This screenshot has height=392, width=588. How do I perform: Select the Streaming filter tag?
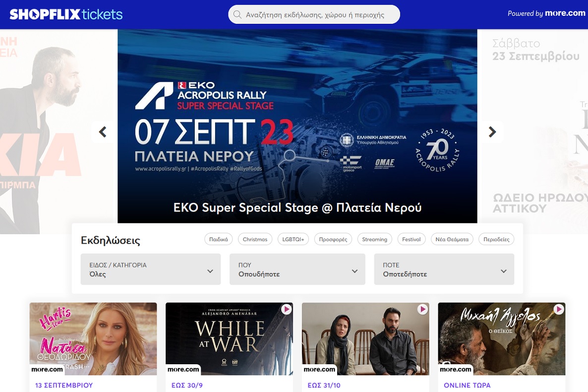point(375,239)
